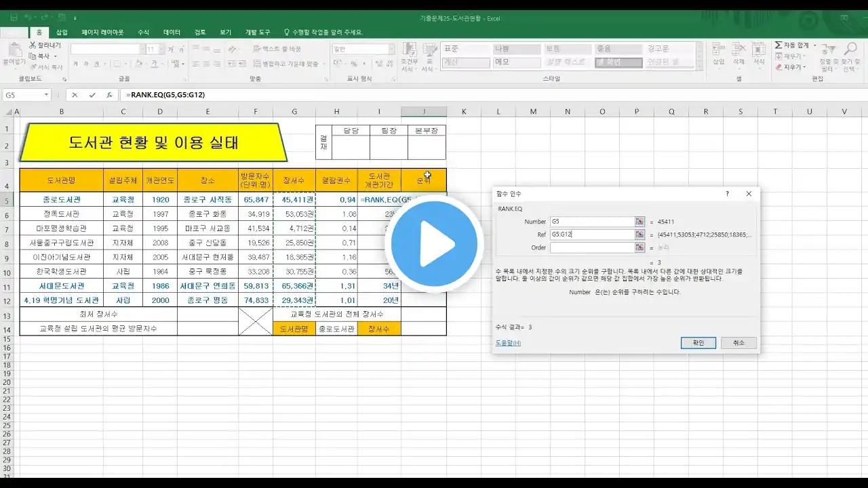
Task: Click the Wrap Text (텍스트 줄 바꿈) button
Action: 277,49
